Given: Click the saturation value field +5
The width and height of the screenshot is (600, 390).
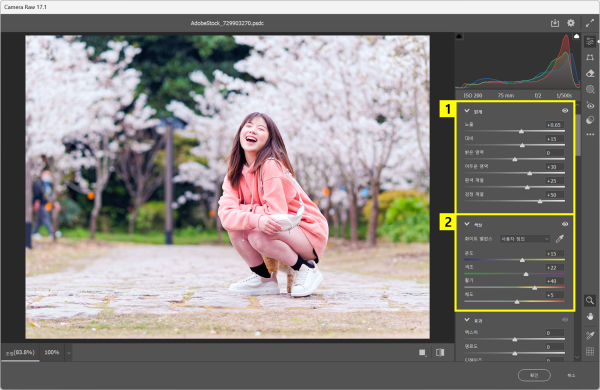Looking at the screenshot, I should (x=554, y=295).
